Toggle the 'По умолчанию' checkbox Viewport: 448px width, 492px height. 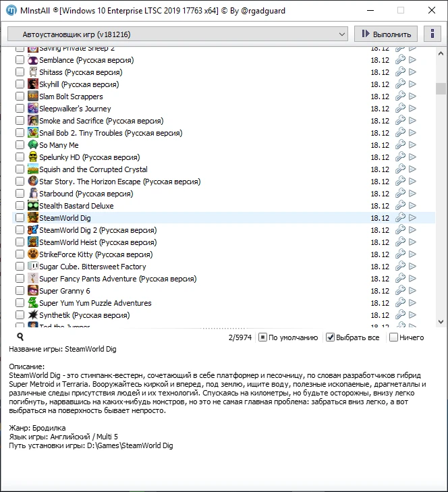(x=263, y=337)
